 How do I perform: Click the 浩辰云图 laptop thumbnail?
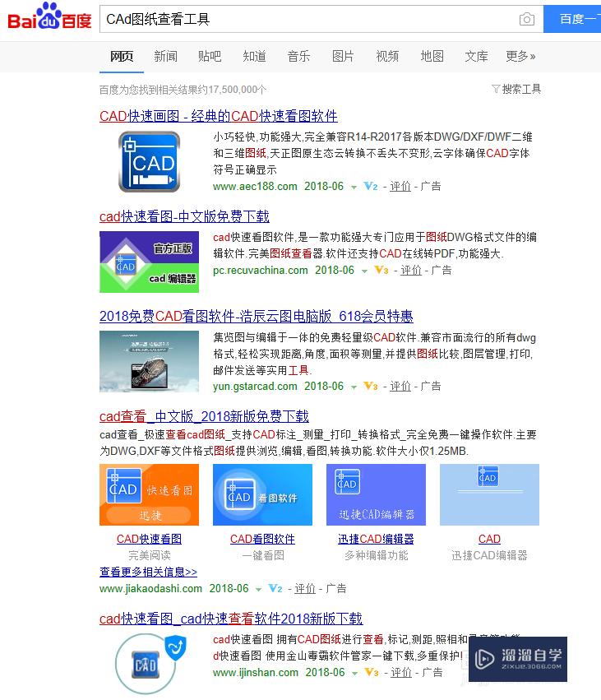(x=149, y=362)
